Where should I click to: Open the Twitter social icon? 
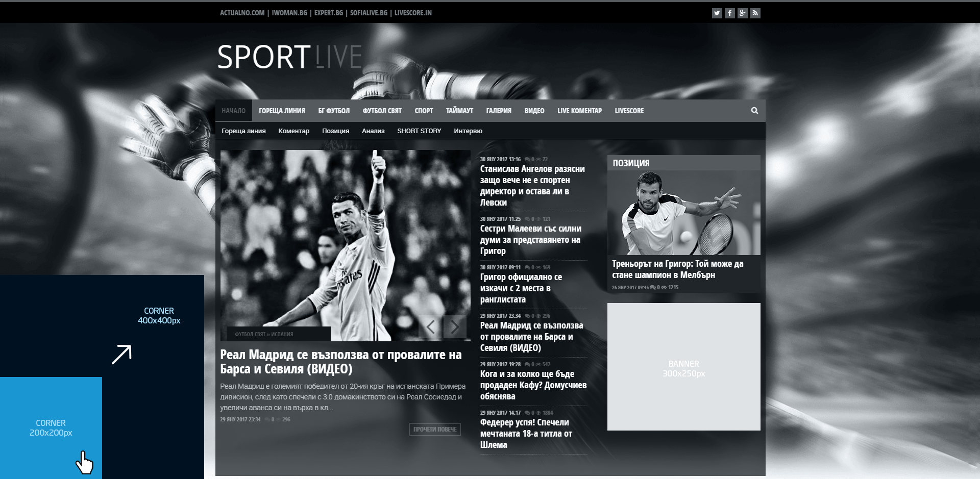(717, 13)
